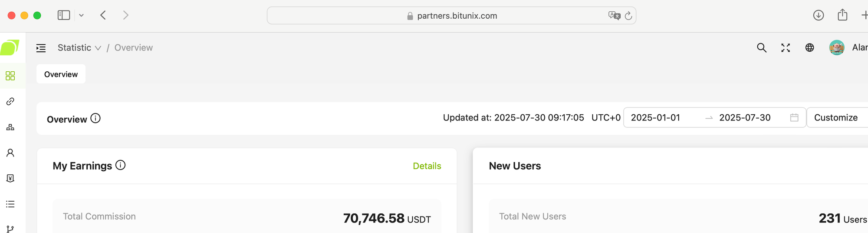The image size is (868, 233).
Task: Click the info icon beside My Earnings
Action: [x=121, y=165]
